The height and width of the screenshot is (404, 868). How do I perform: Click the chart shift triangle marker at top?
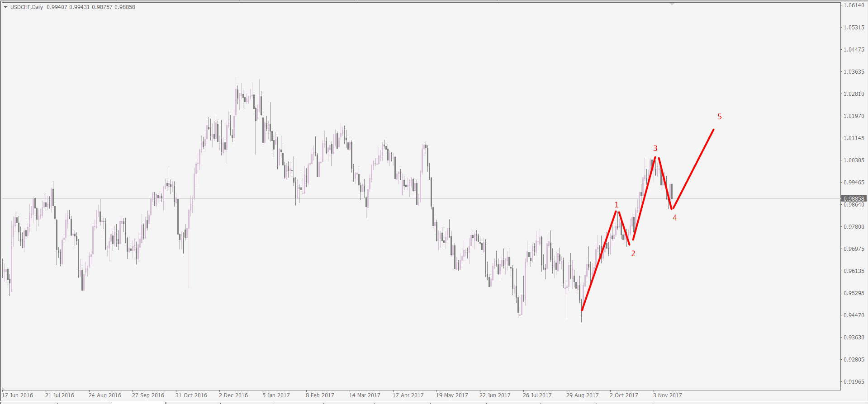point(672,4)
